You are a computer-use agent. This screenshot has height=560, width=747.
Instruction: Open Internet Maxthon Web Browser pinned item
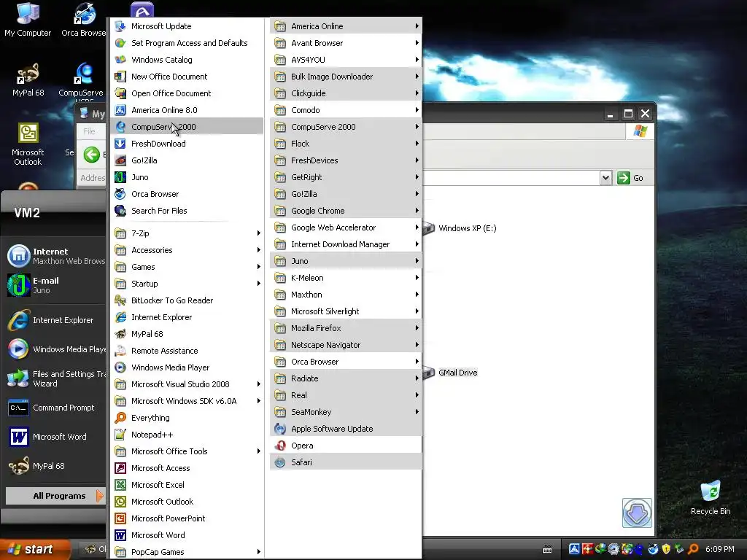click(x=55, y=256)
